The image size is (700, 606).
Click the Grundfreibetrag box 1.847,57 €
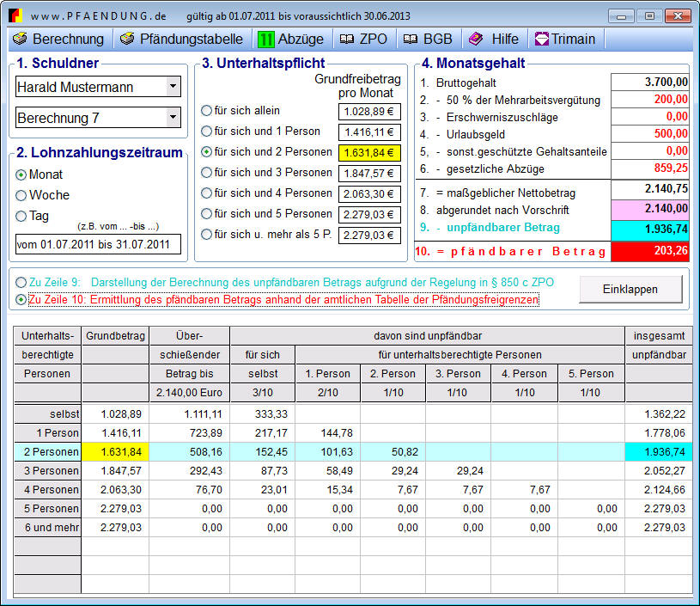(x=369, y=174)
